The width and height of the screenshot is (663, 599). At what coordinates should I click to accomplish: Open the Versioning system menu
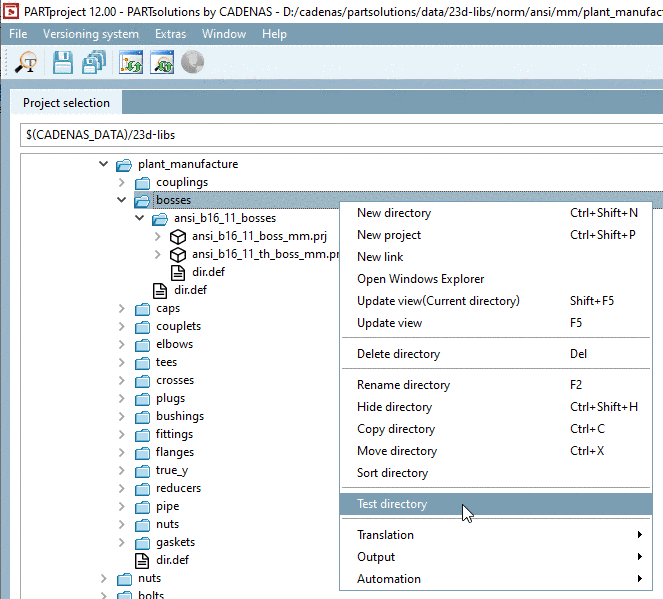[x=91, y=34]
